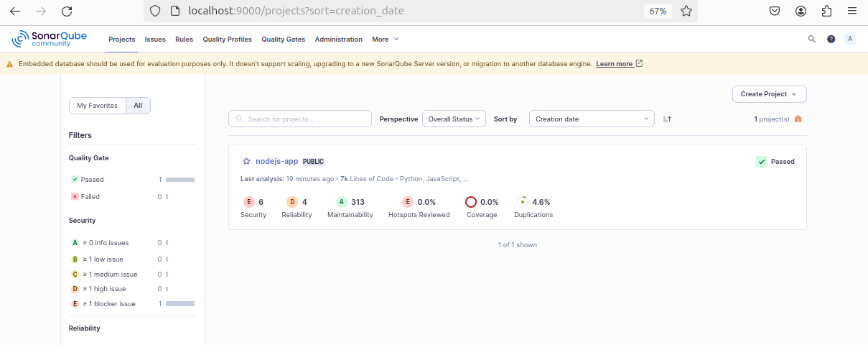Image resolution: width=868 pixels, height=345 pixels.
Task: Open the Firefox account profile icon
Action: pyautogui.click(x=801, y=11)
